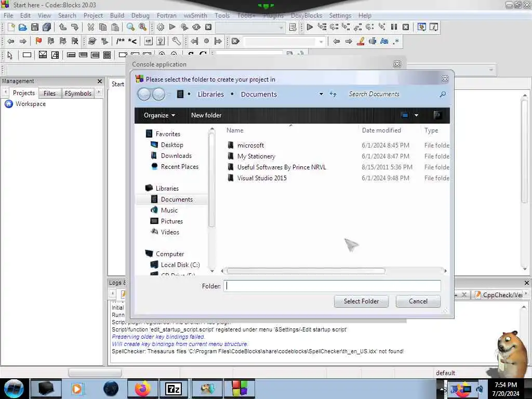
Task: Click the Open file folder icon
Action: (x=23, y=27)
